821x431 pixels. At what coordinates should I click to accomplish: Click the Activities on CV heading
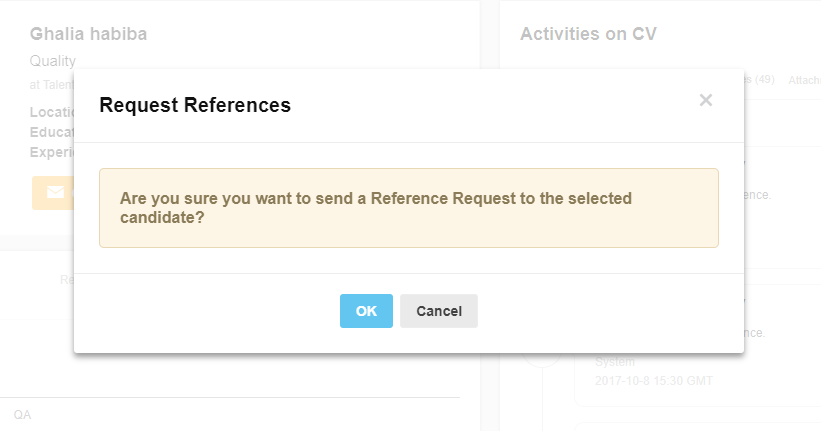point(588,34)
